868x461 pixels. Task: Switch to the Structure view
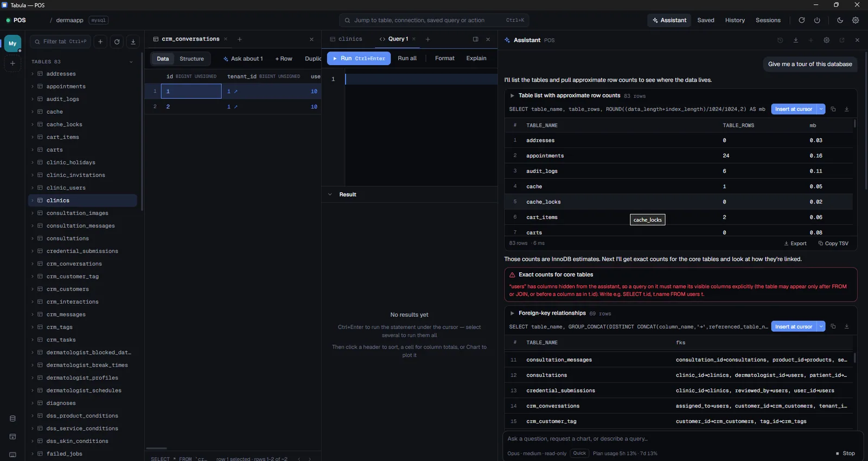[192, 59]
